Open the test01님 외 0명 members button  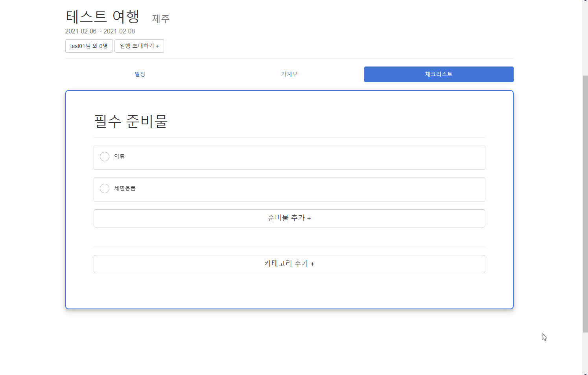[x=89, y=46]
